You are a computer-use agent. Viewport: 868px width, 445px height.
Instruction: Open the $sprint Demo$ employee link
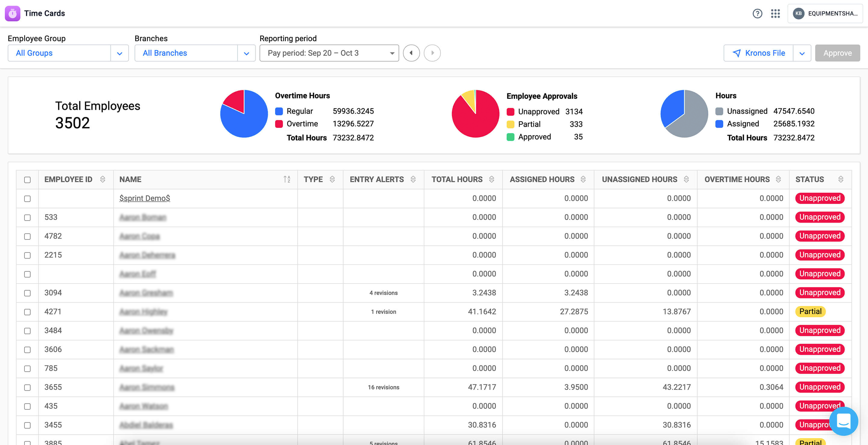pyautogui.click(x=145, y=198)
